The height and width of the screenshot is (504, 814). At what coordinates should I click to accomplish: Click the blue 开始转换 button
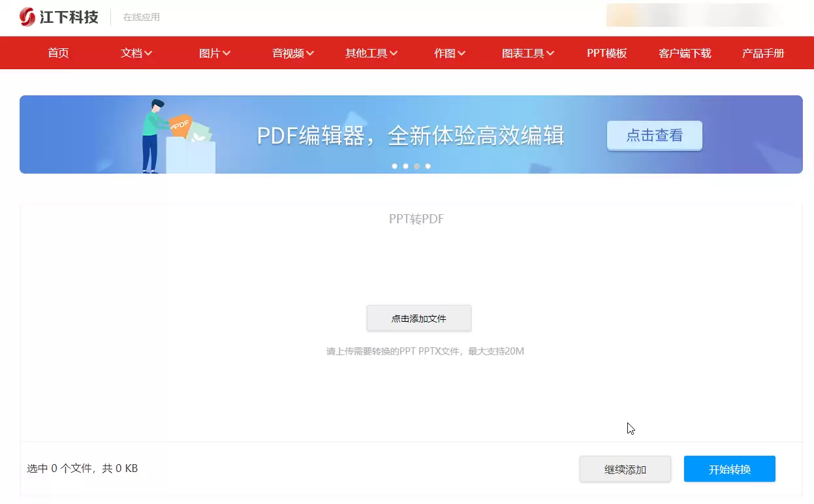coord(729,468)
